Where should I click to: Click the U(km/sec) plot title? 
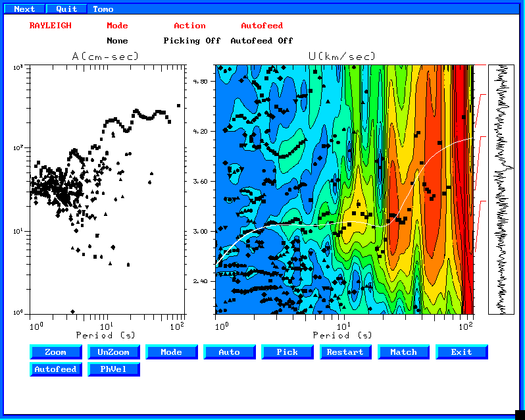[x=342, y=56]
